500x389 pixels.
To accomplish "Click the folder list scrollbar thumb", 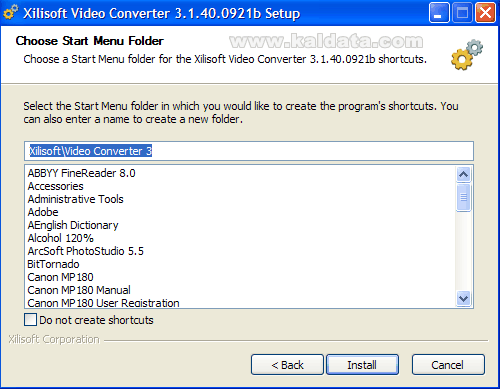I will point(464,197).
